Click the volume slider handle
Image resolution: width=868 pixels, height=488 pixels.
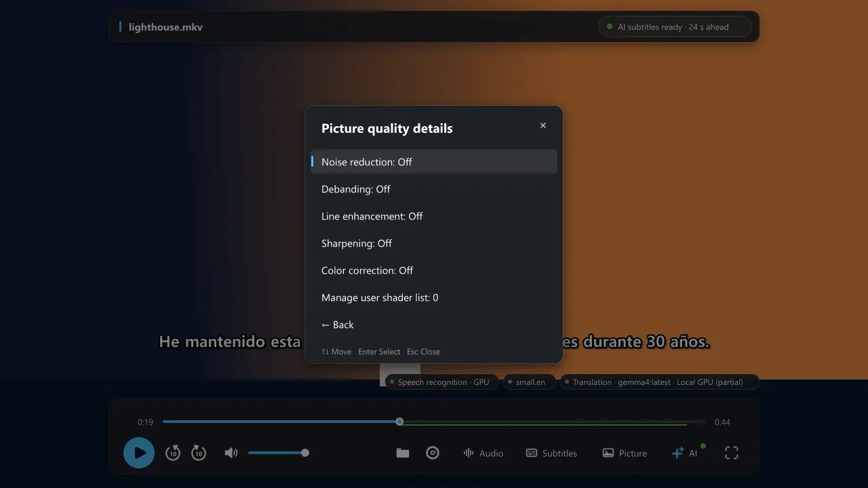tap(305, 453)
